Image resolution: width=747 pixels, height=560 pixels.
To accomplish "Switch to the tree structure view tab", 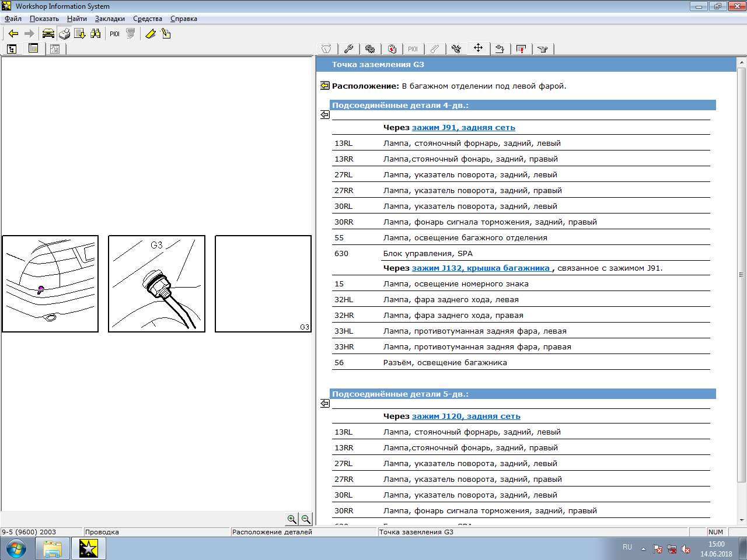I will click(12, 49).
